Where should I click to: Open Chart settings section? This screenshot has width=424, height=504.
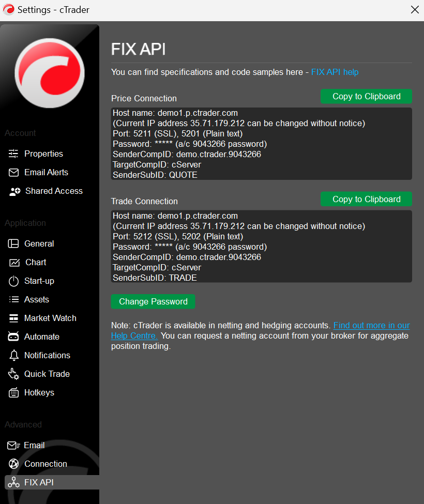tap(36, 262)
